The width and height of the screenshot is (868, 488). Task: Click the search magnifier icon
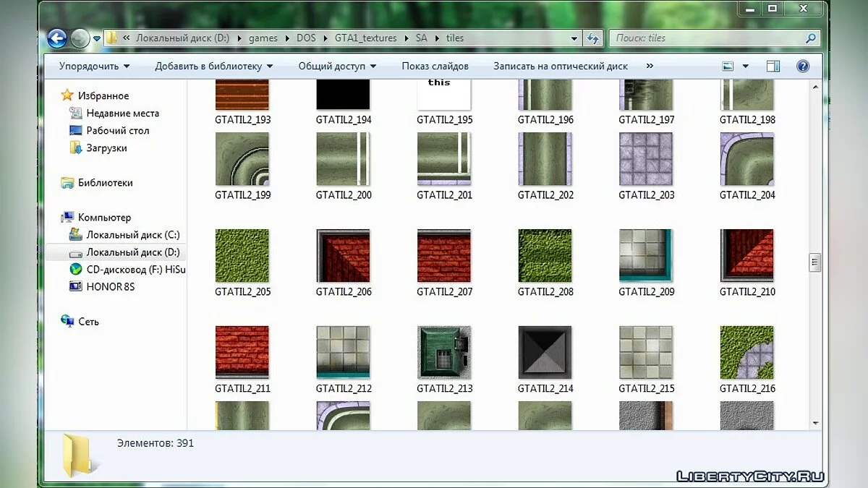[x=810, y=38]
